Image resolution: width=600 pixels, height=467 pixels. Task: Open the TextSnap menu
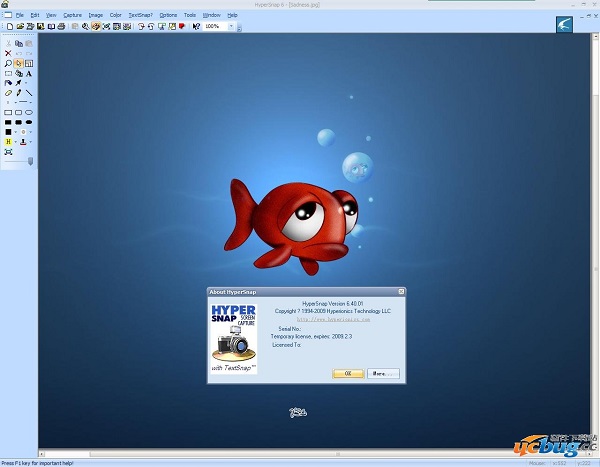[x=140, y=15]
